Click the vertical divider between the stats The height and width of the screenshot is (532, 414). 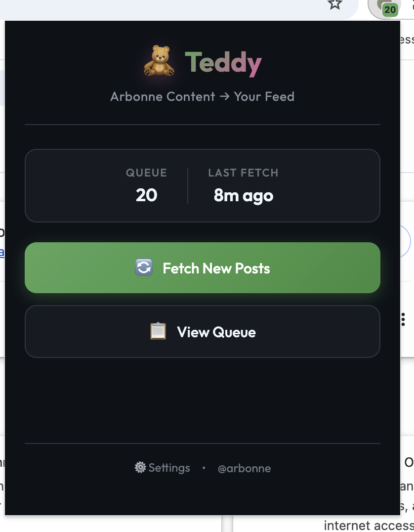(188, 185)
